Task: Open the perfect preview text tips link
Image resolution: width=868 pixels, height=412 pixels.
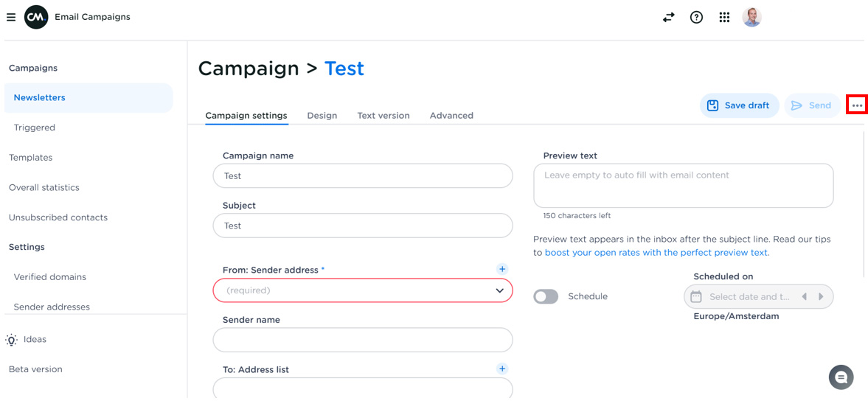Action: coord(656,253)
